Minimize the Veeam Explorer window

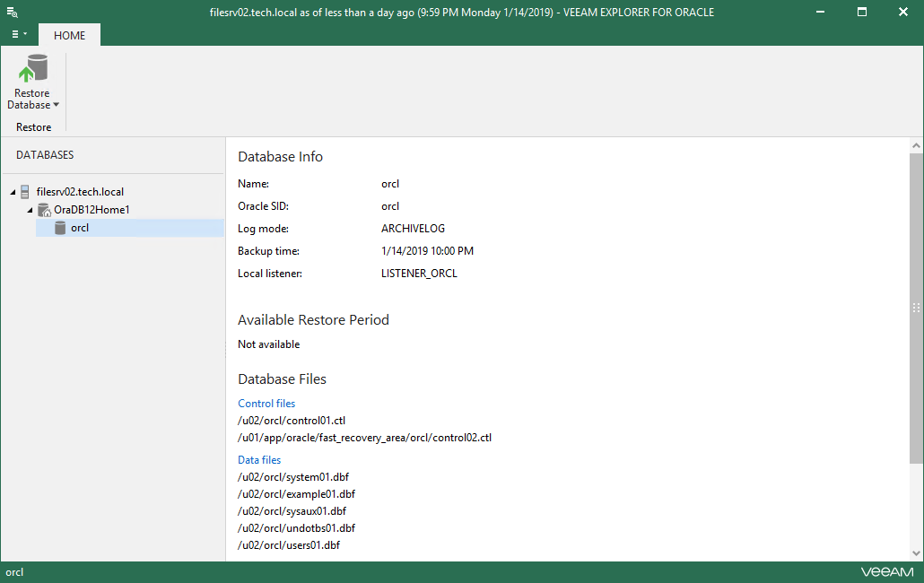[820, 12]
